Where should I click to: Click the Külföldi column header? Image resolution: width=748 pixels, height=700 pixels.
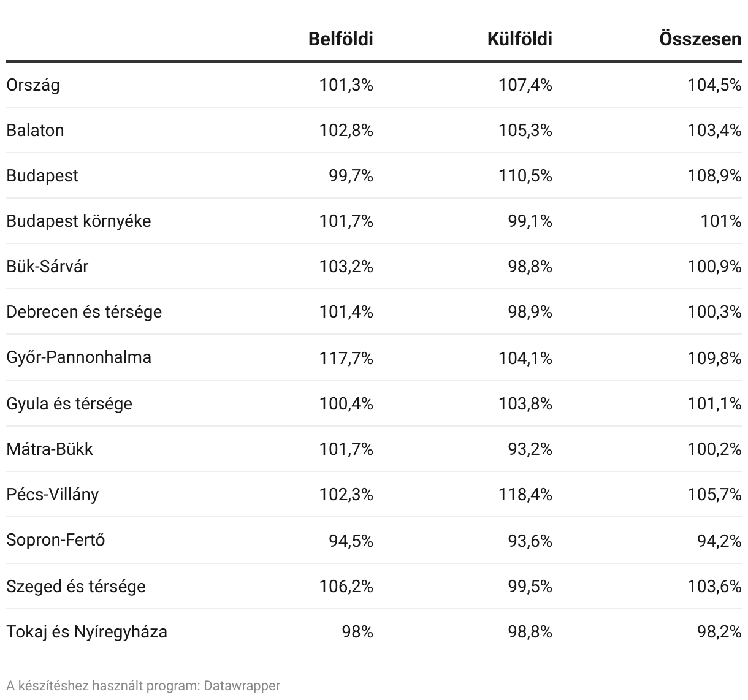coord(519,39)
